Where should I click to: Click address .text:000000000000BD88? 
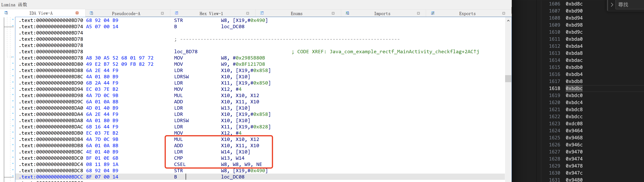[51, 70]
